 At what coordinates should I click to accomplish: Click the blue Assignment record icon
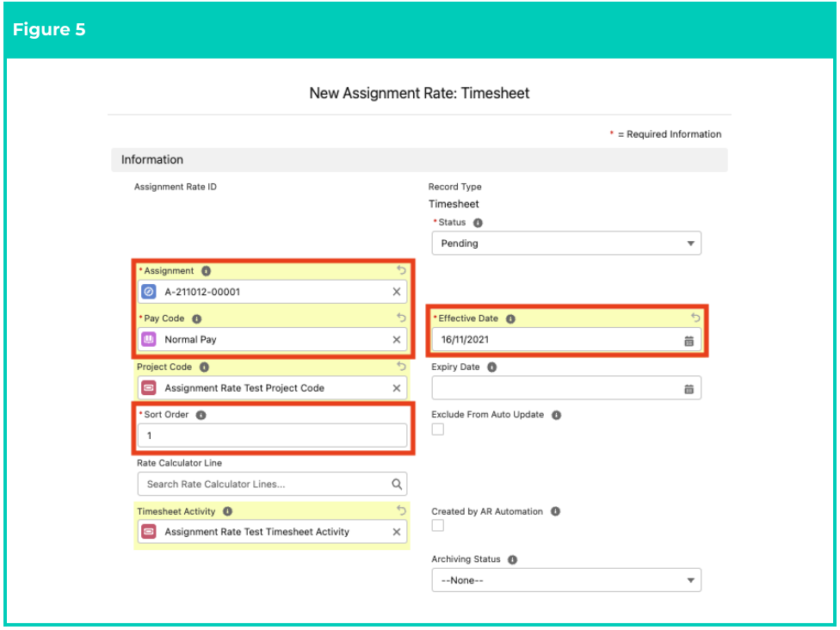(x=149, y=292)
